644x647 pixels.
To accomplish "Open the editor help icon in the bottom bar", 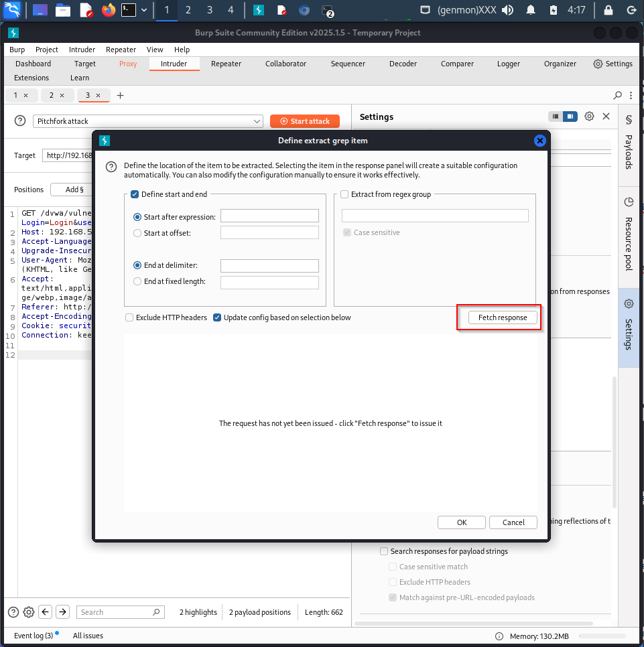I will [x=13, y=612].
